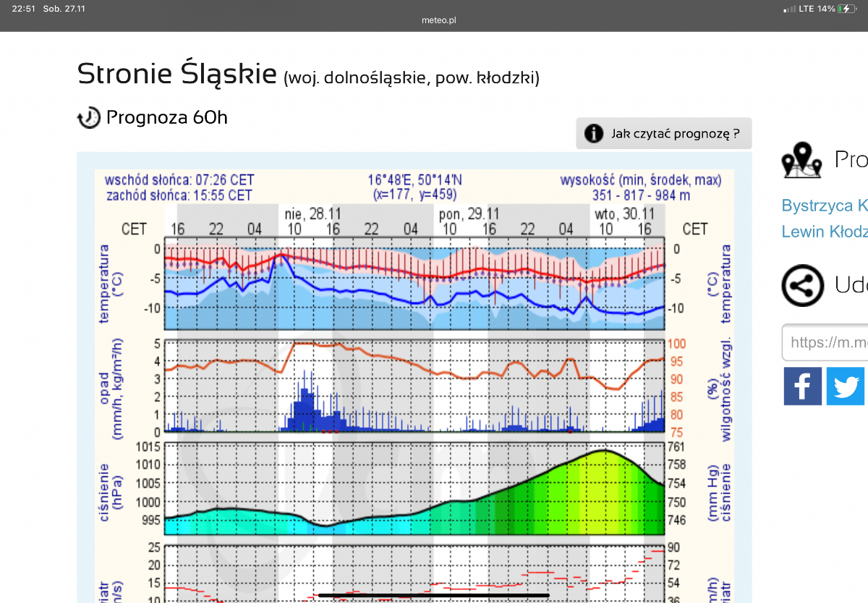
Task: Click the temperature graph panel
Action: coord(414,287)
